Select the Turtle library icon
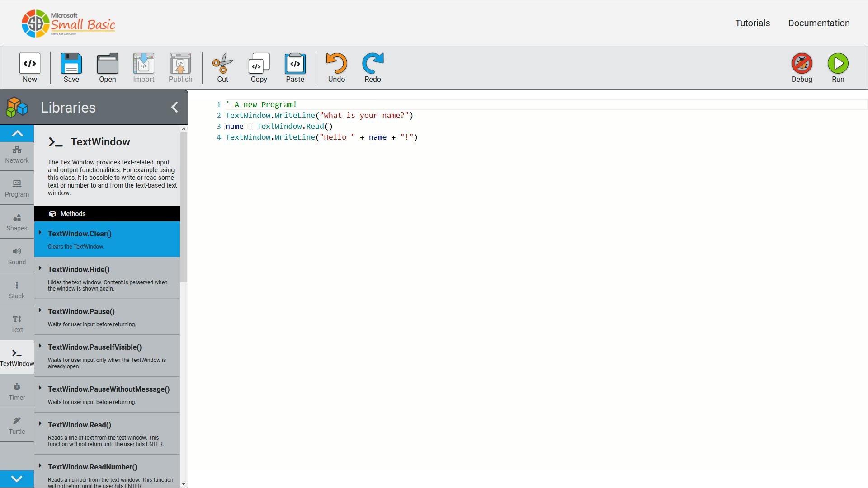868x488 pixels. pyautogui.click(x=17, y=425)
